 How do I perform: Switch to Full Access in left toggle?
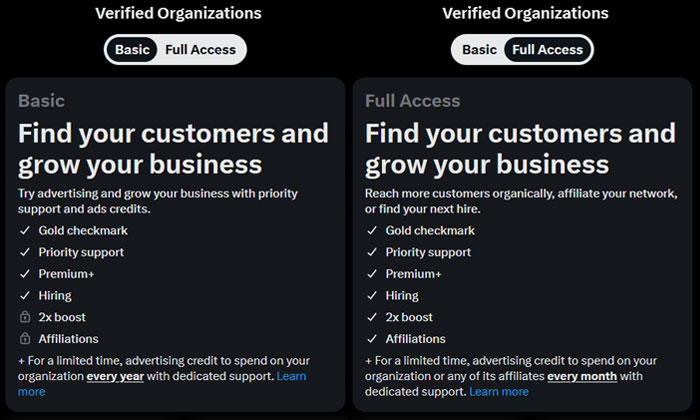tap(200, 50)
